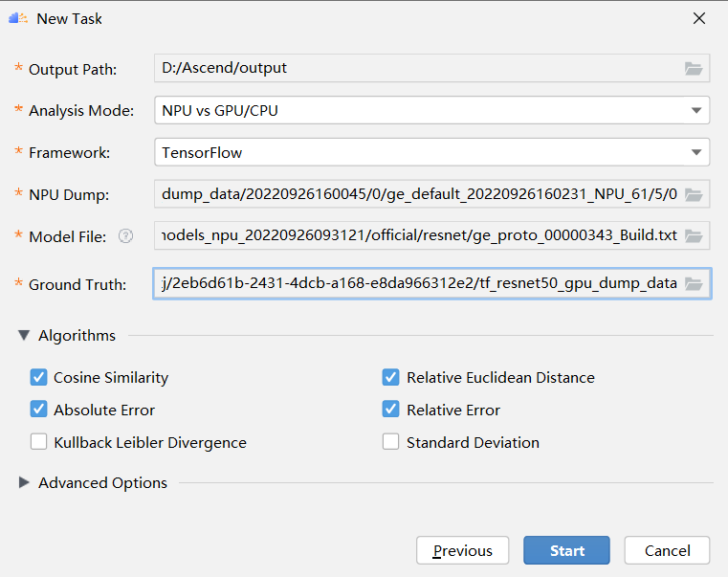Enable Kullback Leibler Divergence algorithm

pyautogui.click(x=38, y=442)
